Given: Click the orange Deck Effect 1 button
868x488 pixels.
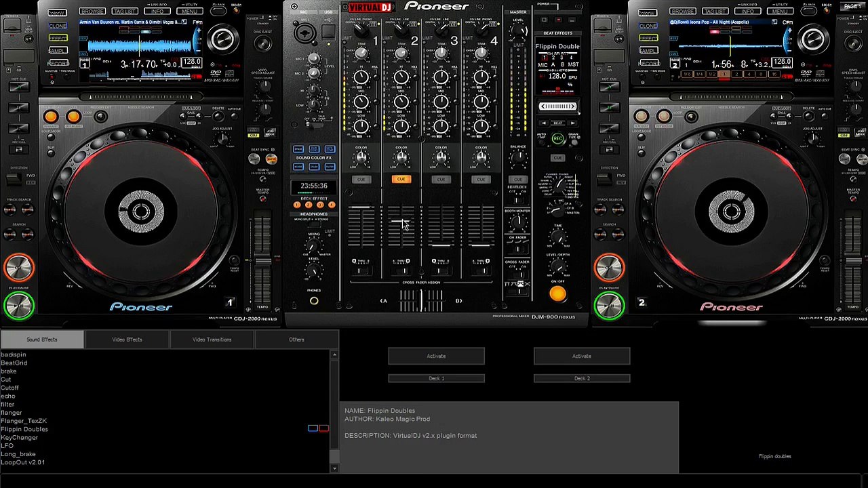Looking at the screenshot, I should [297, 204].
